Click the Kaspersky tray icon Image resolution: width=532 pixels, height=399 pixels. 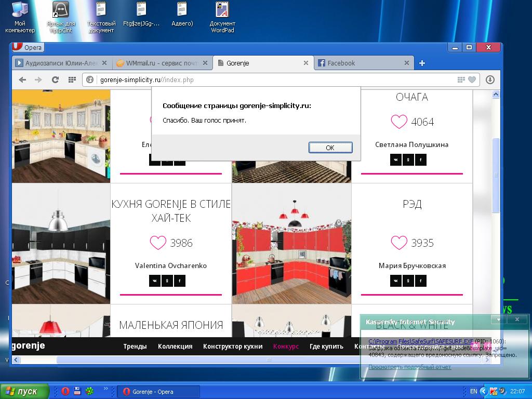[x=494, y=391]
